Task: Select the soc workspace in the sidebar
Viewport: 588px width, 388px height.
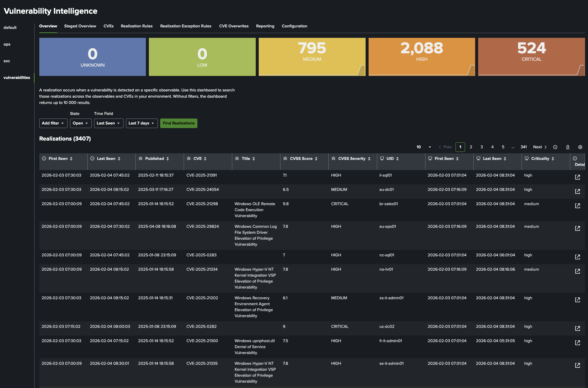Action: tap(7, 61)
